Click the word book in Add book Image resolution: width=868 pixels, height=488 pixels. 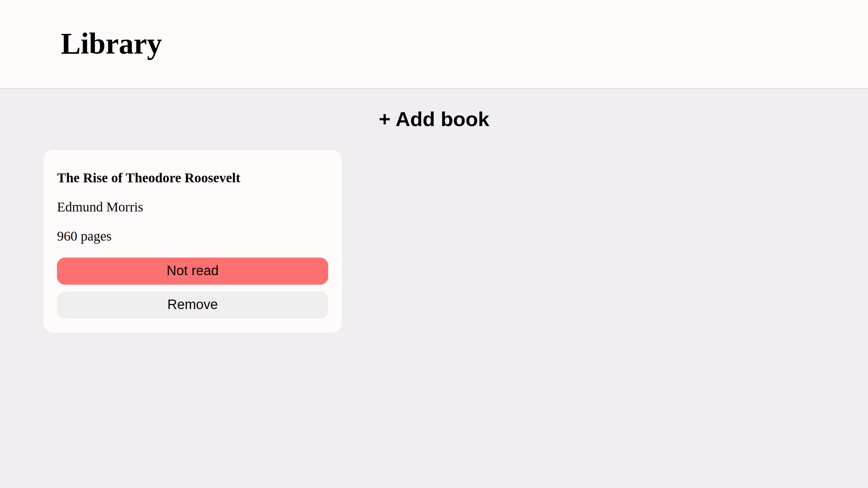point(465,119)
